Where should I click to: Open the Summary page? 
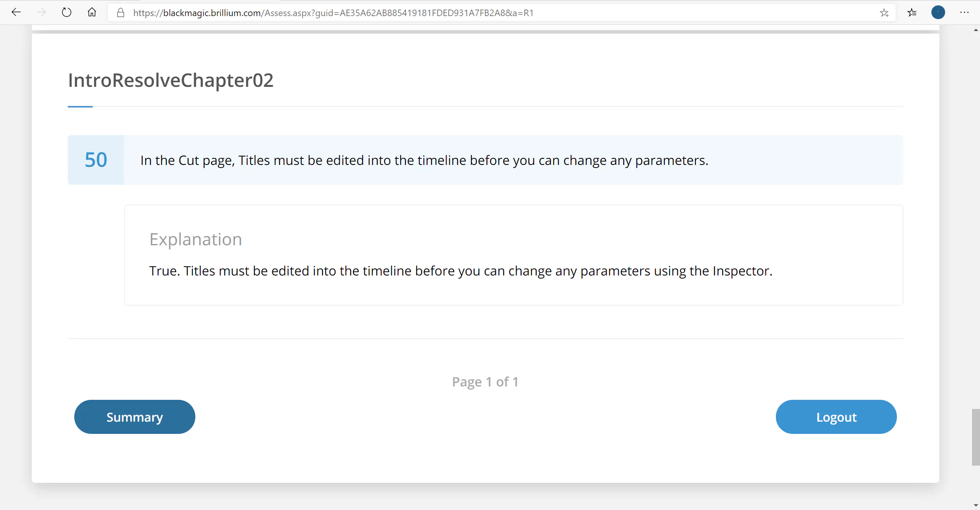(135, 417)
